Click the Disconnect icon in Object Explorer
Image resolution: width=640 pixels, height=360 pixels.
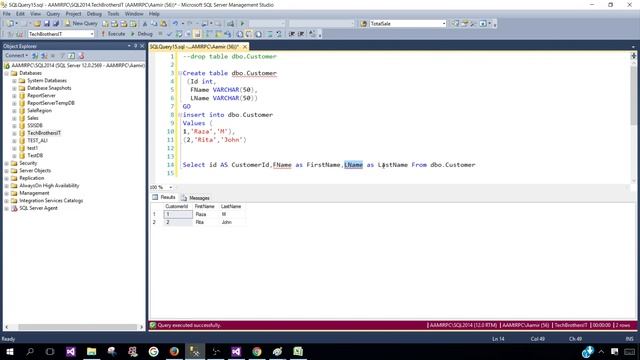(x=44, y=56)
